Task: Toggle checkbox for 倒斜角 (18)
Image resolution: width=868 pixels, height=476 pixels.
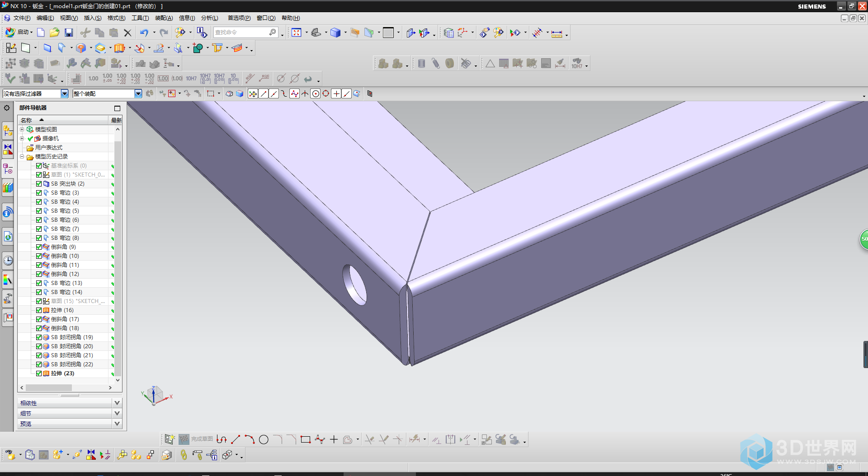Action: tap(39, 328)
